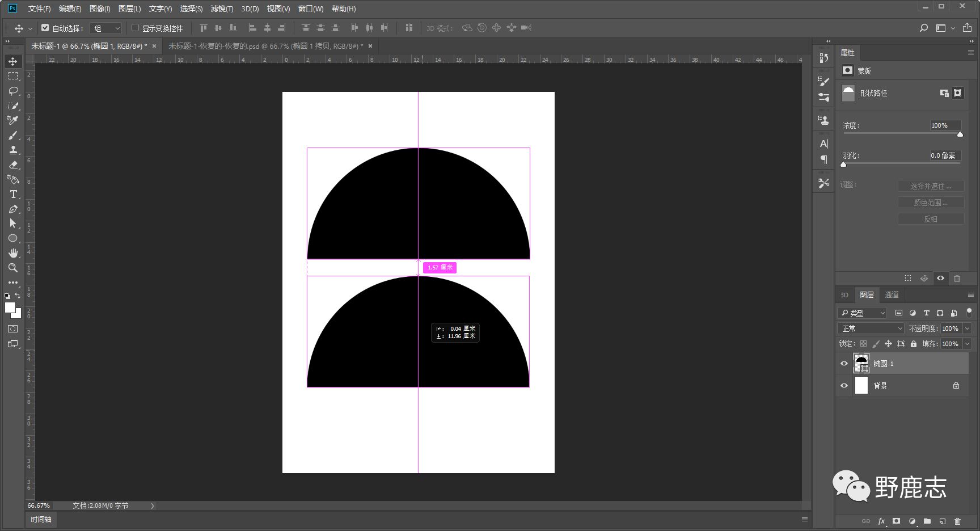The image size is (980, 531).
Task: Enable the 显示变换控件 checkbox
Action: [x=136, y=28]
